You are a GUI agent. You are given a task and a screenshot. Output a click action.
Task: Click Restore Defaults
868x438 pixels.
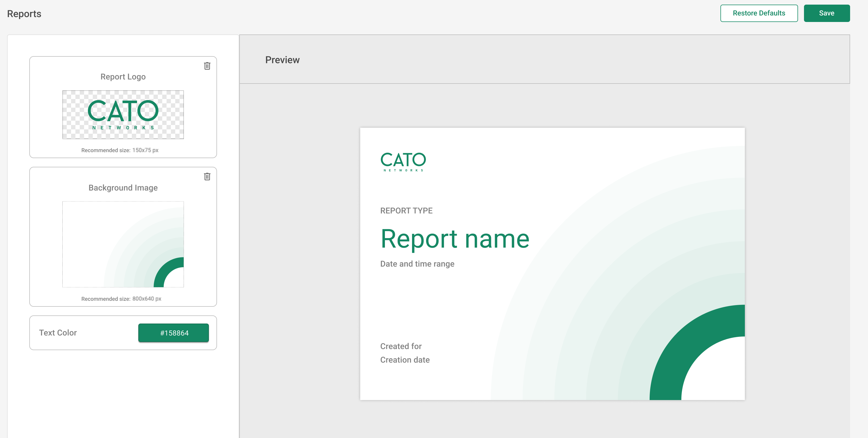pyautogui.click(x=759, y=13)
